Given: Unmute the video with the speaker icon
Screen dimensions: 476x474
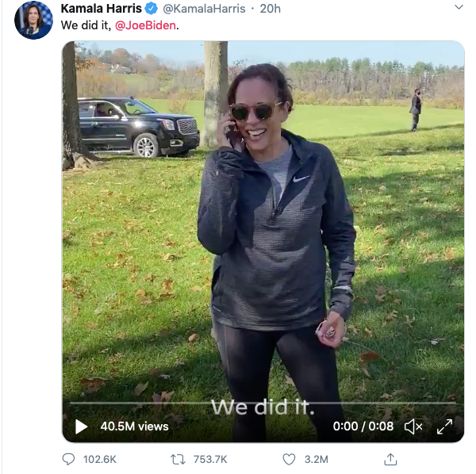Looking at the screenshot, I should [x=413, y=426].
